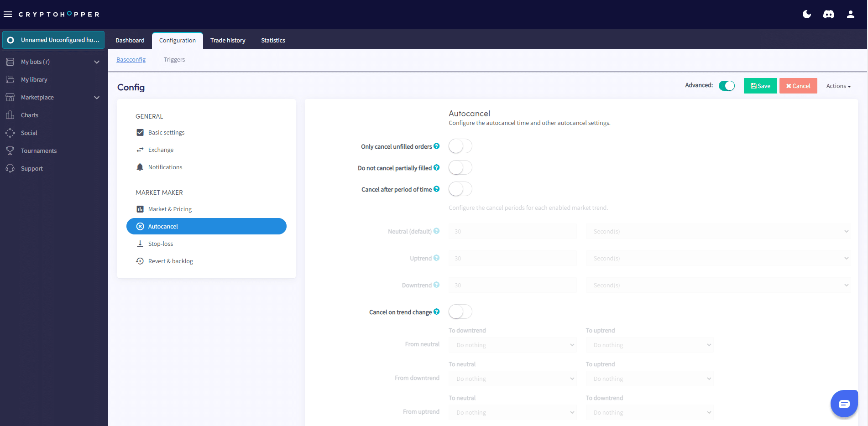The width and height of the screenshot is (868, 426).
Task: Show help for Do not cancel partially filled
Action: pos(437,167)
